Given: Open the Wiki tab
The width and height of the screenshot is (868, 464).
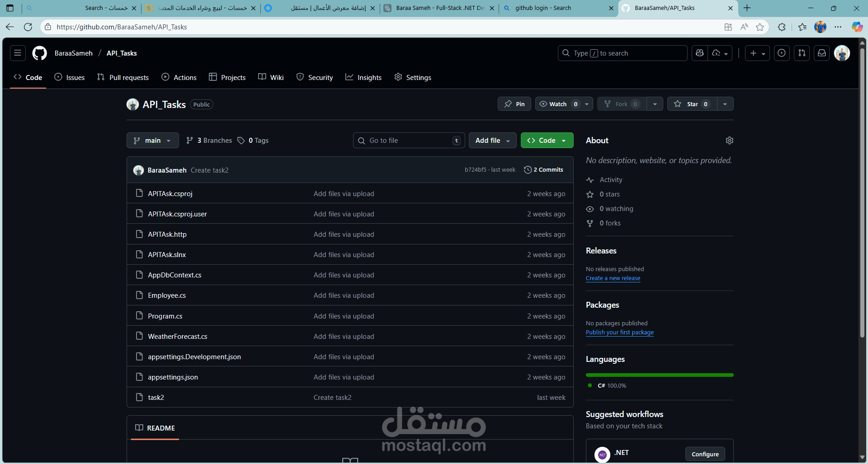Looking at the screenshot, I should (x=271, y=77).
